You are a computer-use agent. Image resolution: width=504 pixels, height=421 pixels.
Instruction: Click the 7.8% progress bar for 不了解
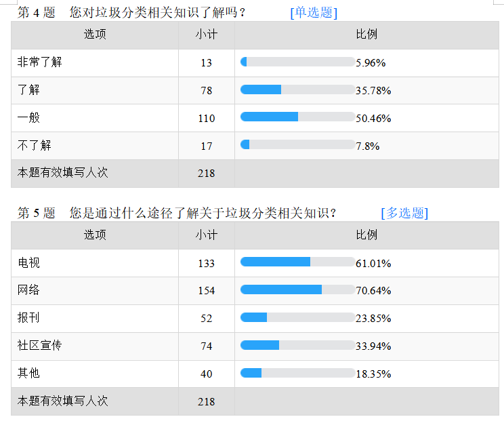pos(297,144)
